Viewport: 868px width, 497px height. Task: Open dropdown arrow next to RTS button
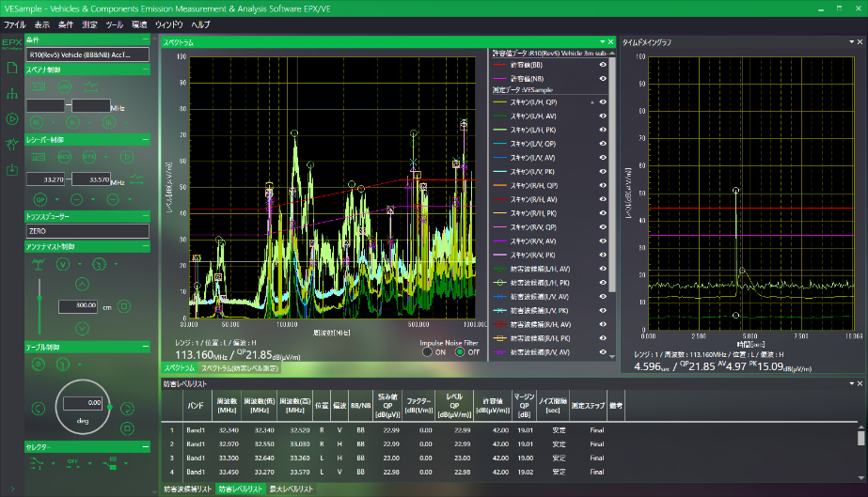(105, 157)
